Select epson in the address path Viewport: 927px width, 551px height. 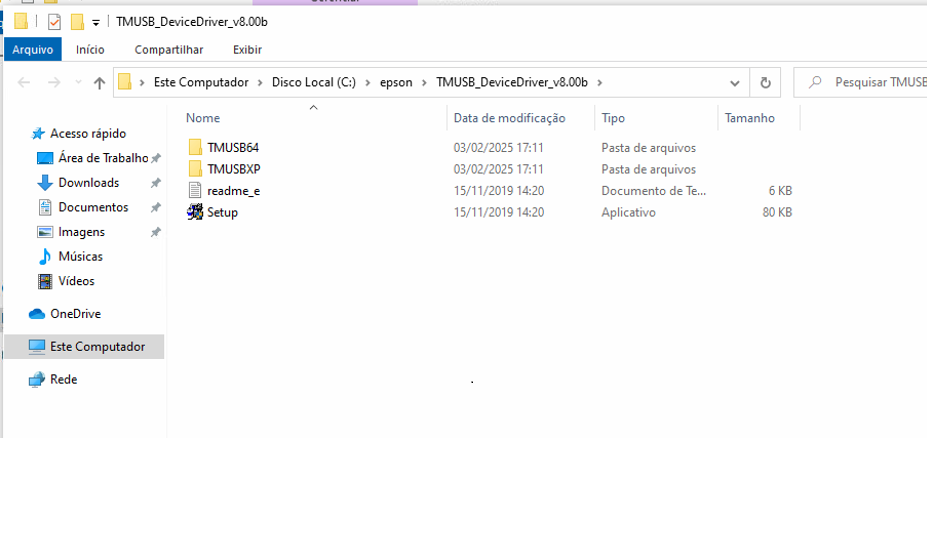tap(396, 82)
